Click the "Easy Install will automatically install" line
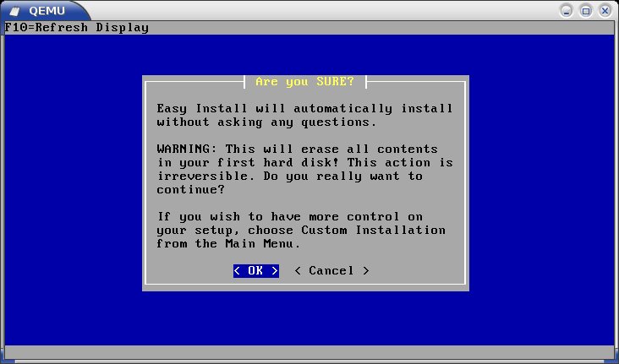The image size is (619, 364). (x=304, y=108)
